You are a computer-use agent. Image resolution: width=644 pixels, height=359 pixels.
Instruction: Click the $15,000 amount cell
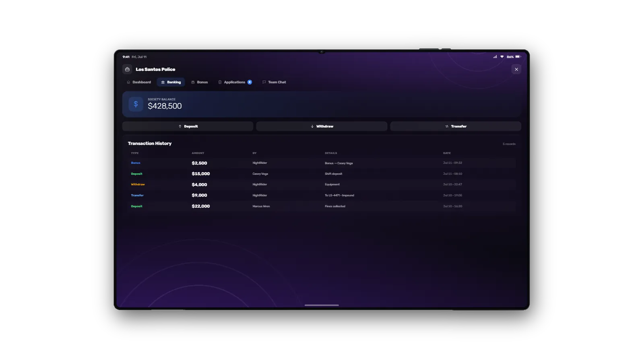201,174
